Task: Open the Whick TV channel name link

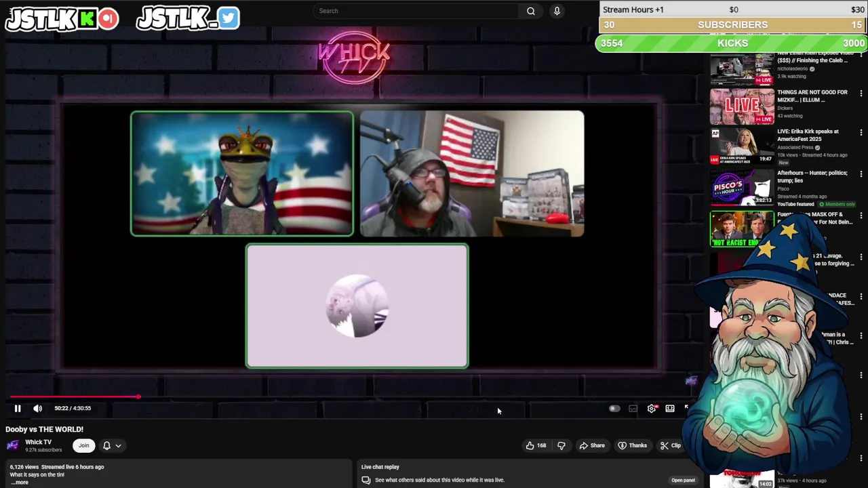Action: point(38,442)
